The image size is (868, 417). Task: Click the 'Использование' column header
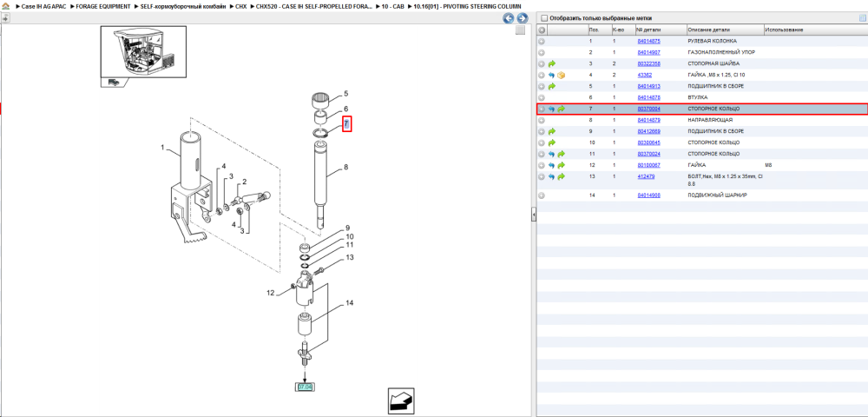[x=784, y=30]
